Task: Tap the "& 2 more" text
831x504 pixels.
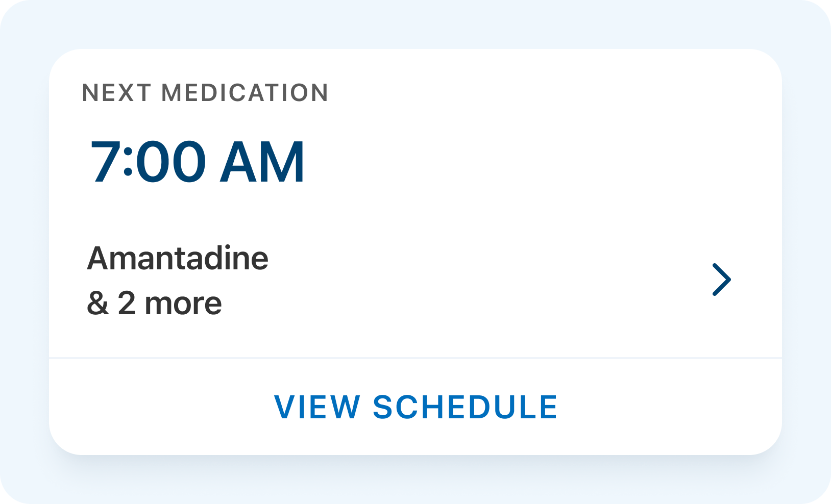Action: click(154, 304)
